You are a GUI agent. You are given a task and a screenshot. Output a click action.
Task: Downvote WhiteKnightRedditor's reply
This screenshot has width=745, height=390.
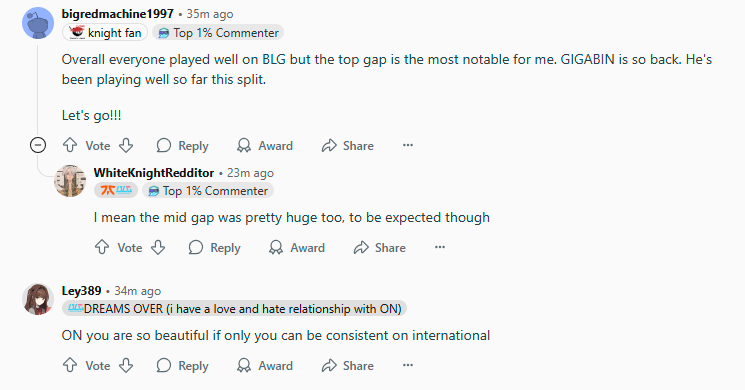pyautogui.click(x=158, y=247)
